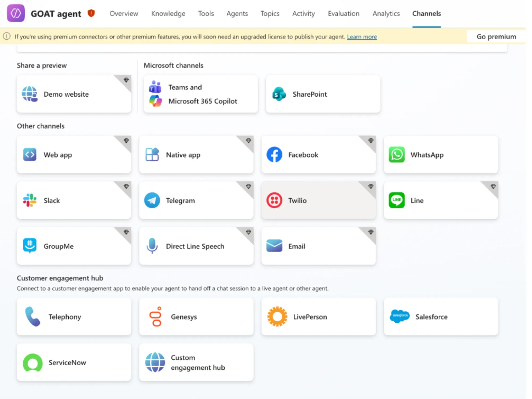Select the WhatsApp channel card
This screenshot has width=532, height=399.
pyautogui.click(x=441, y=155)
